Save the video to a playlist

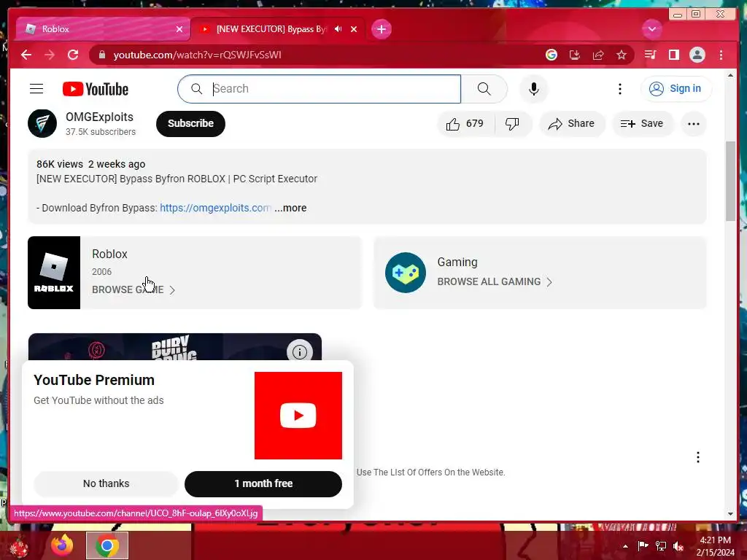(x=642, y=124)
